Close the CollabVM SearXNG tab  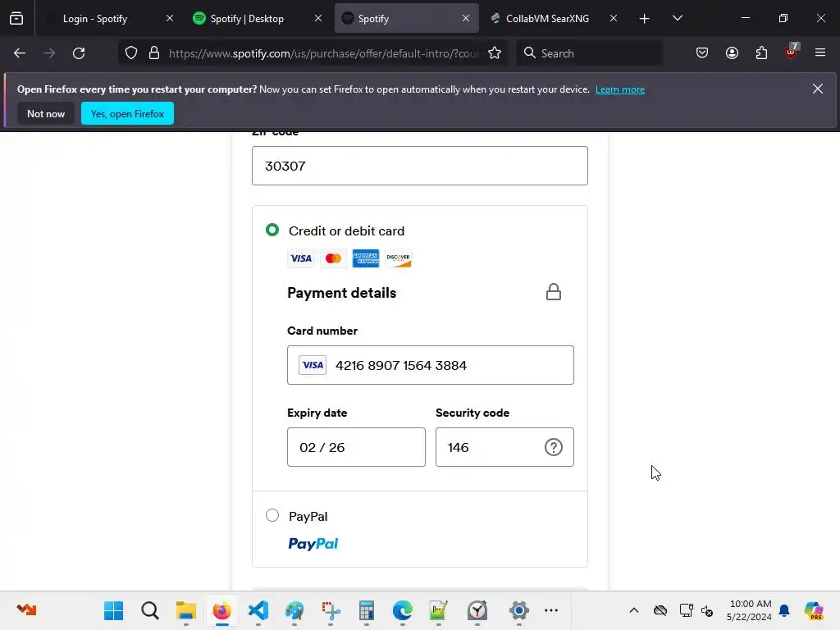click(x=614, y=18)
